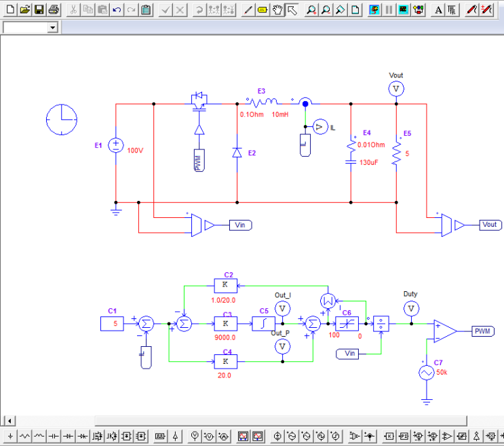This screenshot has width=504, height=446.
Task: Click the lined list icon beside the A tool
Action: click(452, 10)
